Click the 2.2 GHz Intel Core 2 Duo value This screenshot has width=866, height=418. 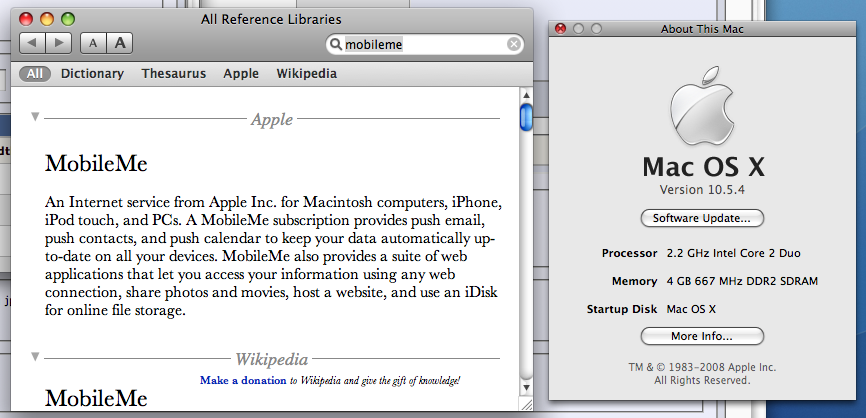733,253
